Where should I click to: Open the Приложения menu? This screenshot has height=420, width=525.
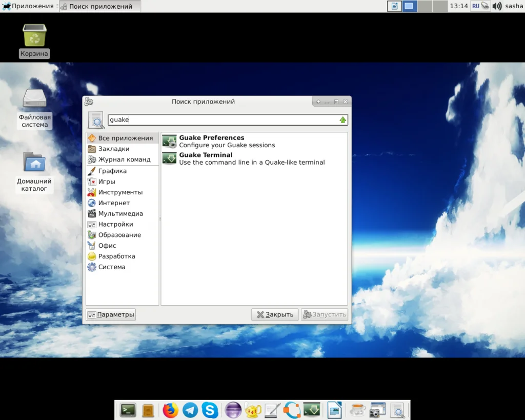tap(28, 6)
